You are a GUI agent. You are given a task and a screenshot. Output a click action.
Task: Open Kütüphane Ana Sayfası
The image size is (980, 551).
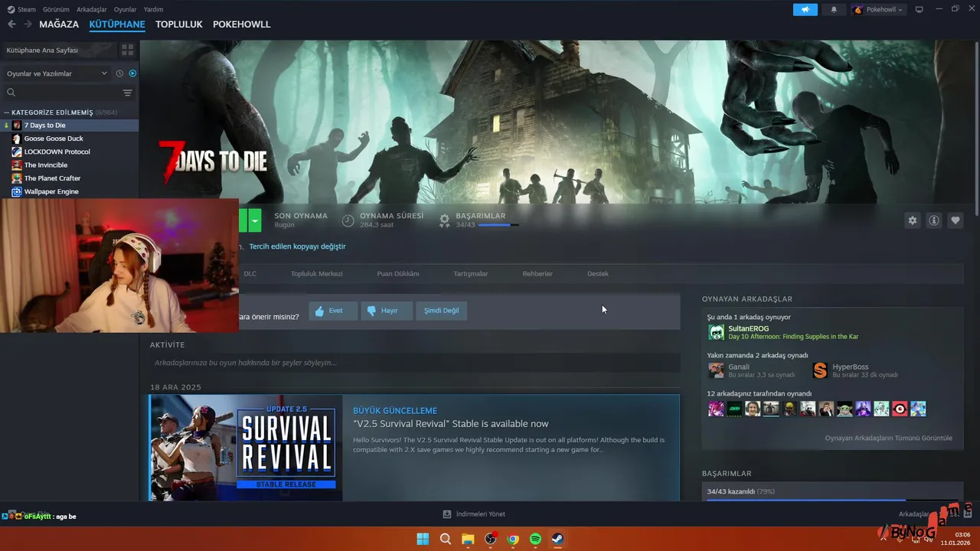coord(59,50)
